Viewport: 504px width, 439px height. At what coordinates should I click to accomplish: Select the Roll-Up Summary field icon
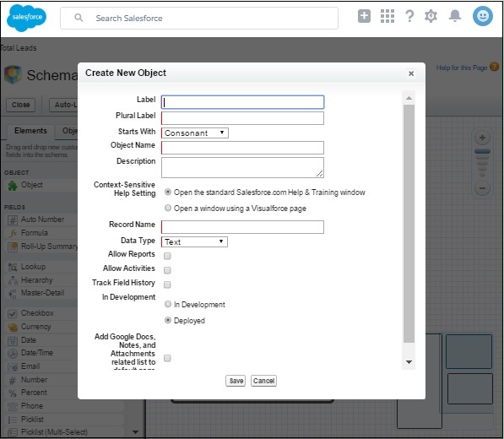[x=13, y=247]
